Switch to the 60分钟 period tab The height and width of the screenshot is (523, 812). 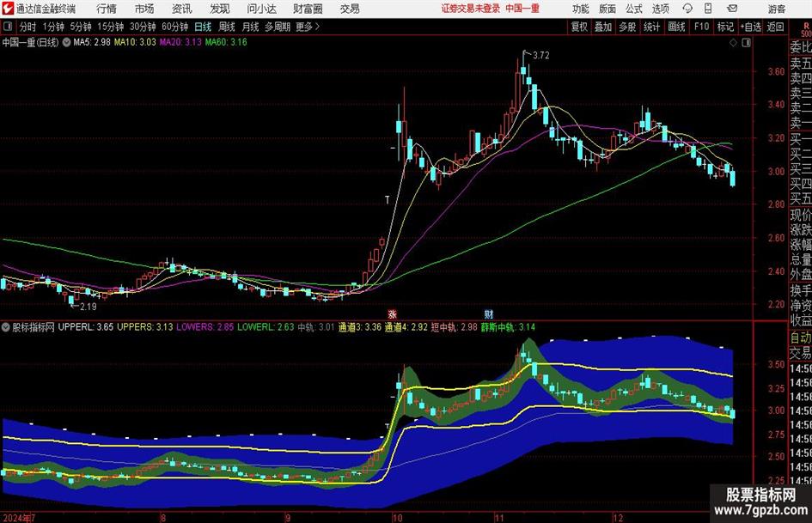175,27
